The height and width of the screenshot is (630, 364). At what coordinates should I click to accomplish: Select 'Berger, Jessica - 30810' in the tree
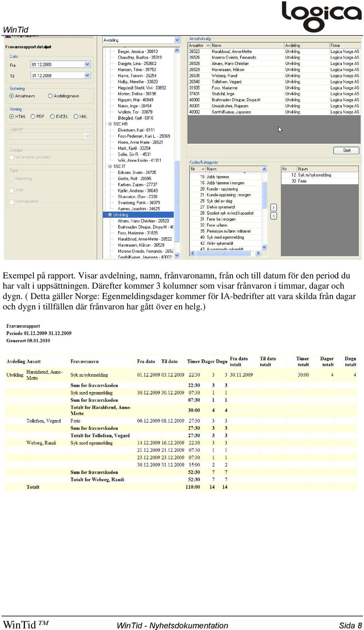click(138, 51)
